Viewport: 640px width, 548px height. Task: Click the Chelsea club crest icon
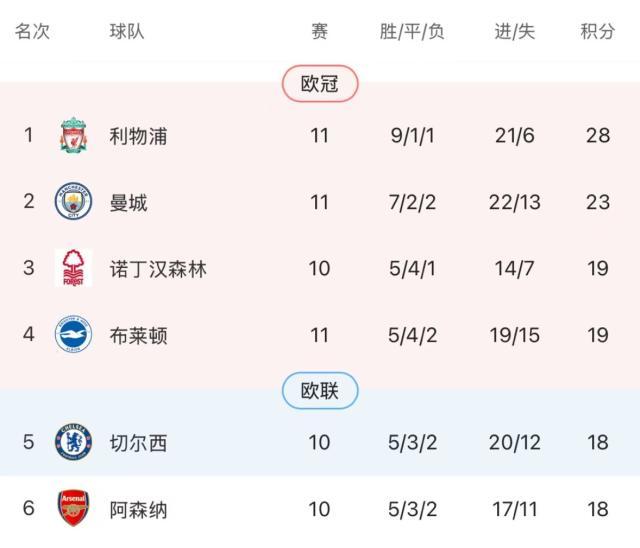pos(73,441)
